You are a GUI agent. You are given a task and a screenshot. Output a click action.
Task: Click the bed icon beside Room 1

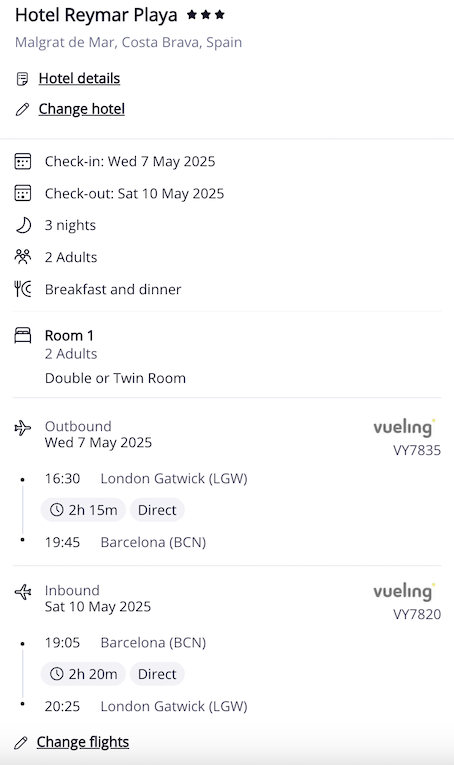coord(23,336)
